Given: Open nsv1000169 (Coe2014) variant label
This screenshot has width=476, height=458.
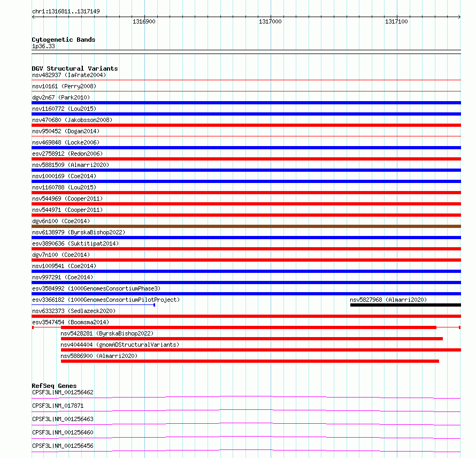Looking at the screenshot, I should click(64, 176).
